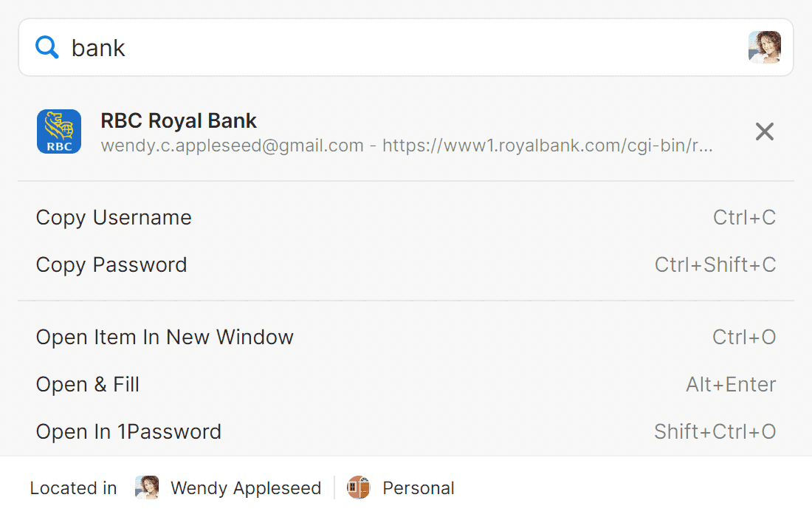Viewport: 812px width, 520px height.
Task: Click the Personal vault label
Action: [419, 488]
